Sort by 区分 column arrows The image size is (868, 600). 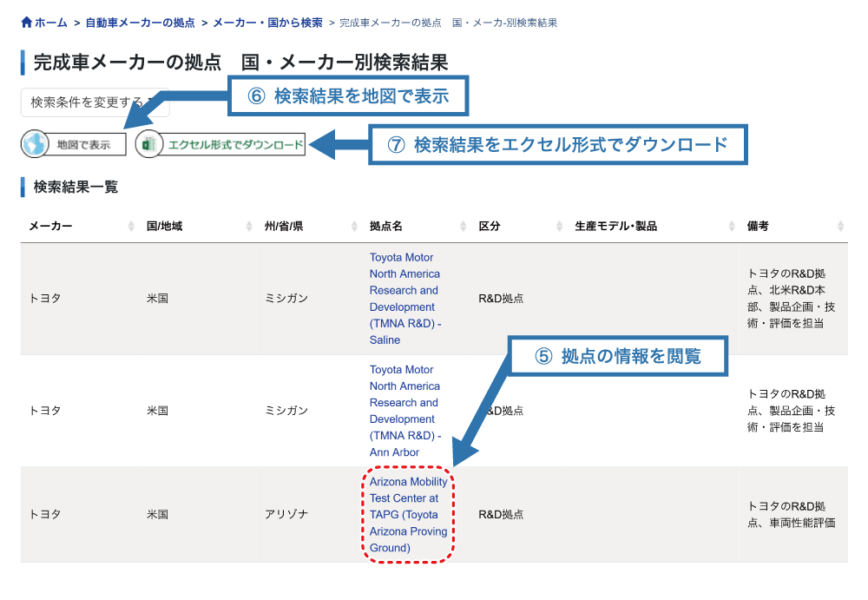click(559, 227)
